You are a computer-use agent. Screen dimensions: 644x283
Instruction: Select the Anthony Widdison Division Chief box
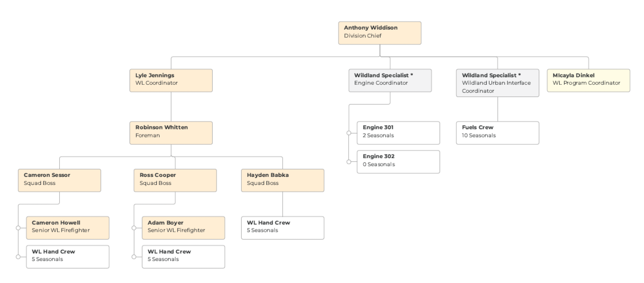point(379,33)
